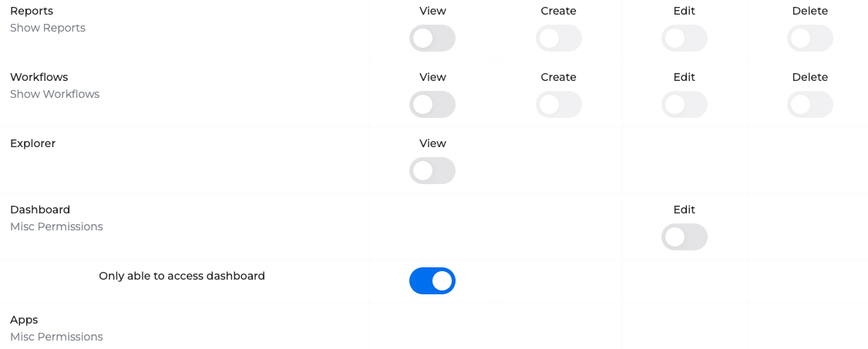
Task: Click the Explorer row label
Action: pos(32,143)
